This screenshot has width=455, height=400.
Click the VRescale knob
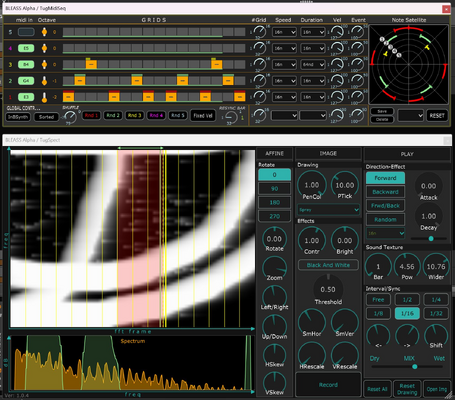tap(345, 355)
